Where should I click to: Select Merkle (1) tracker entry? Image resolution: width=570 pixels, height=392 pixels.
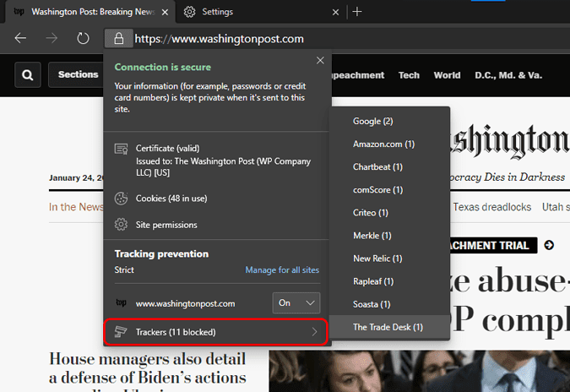pos(389,236)
